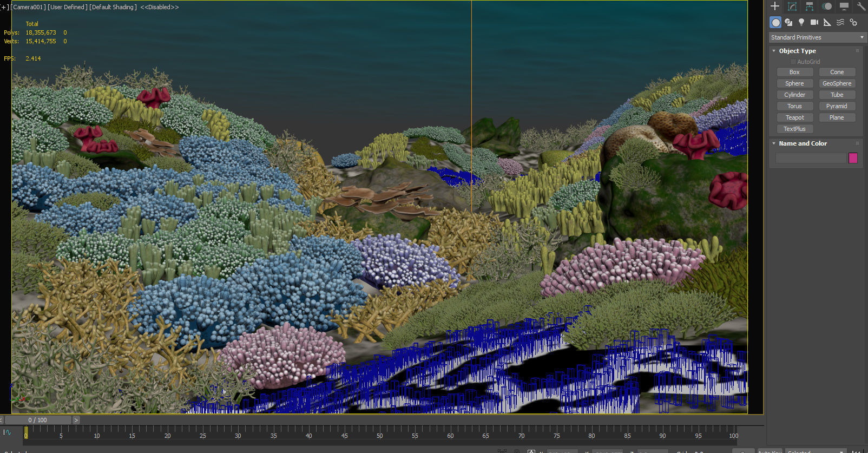The height and width of the screenshot is (453, 868).
Task: Create a Tube primitive
Action: coord(837,95)
